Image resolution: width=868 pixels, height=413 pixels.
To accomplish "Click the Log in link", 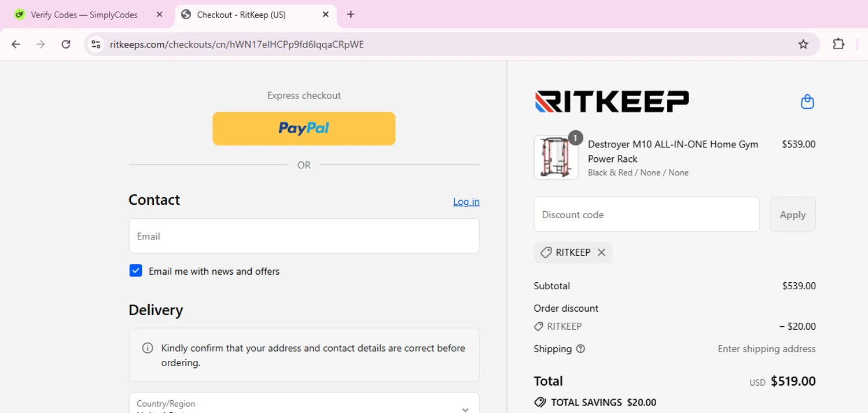I will [466, 201].
